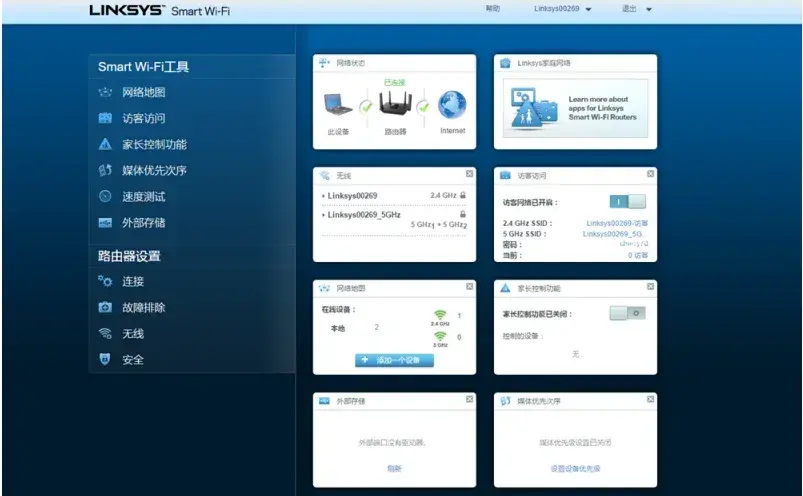Open 家长控制功能 warning icon in sidebar
Screen dimensions: 803x496
point(105,145)
